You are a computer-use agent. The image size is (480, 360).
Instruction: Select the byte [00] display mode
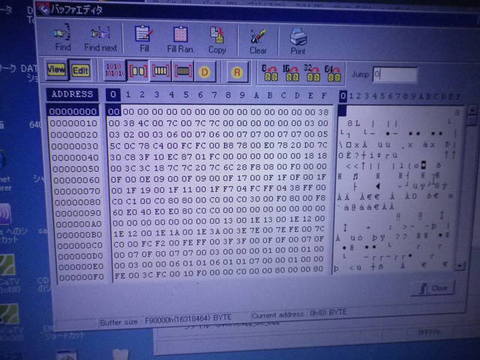[138, 71]
